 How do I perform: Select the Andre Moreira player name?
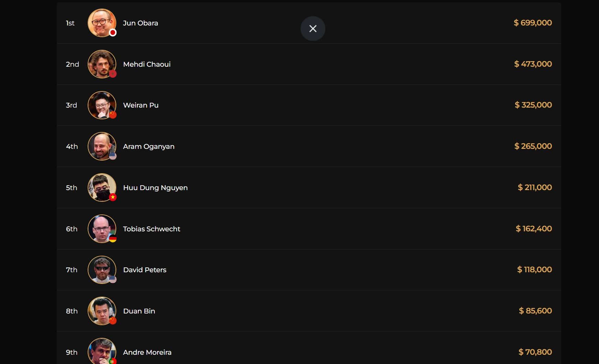tap(147, 352)
